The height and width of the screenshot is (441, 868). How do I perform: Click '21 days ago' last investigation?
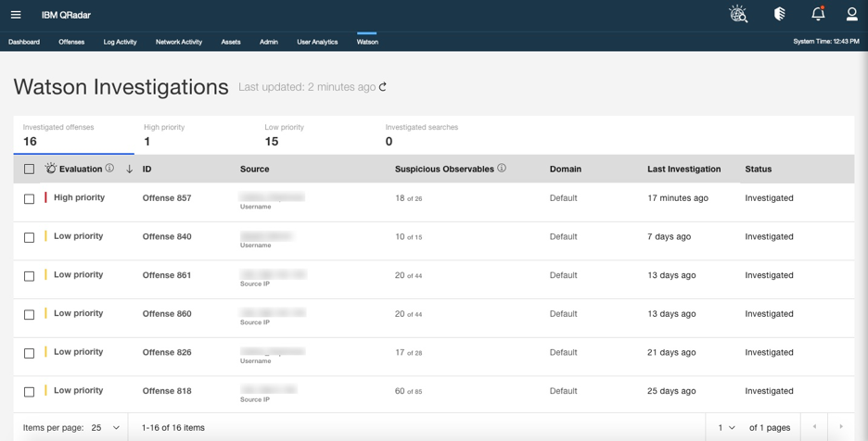671,352
